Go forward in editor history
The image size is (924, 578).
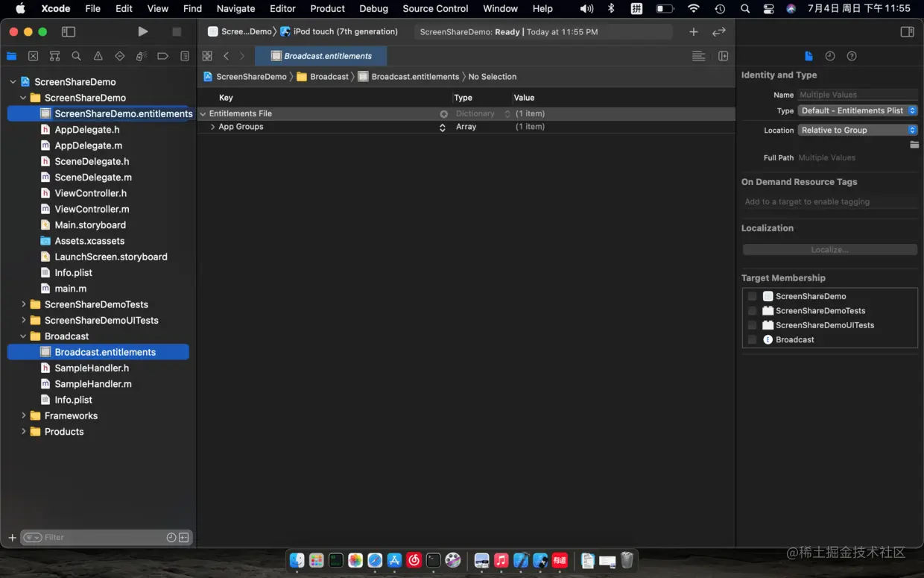242,56
